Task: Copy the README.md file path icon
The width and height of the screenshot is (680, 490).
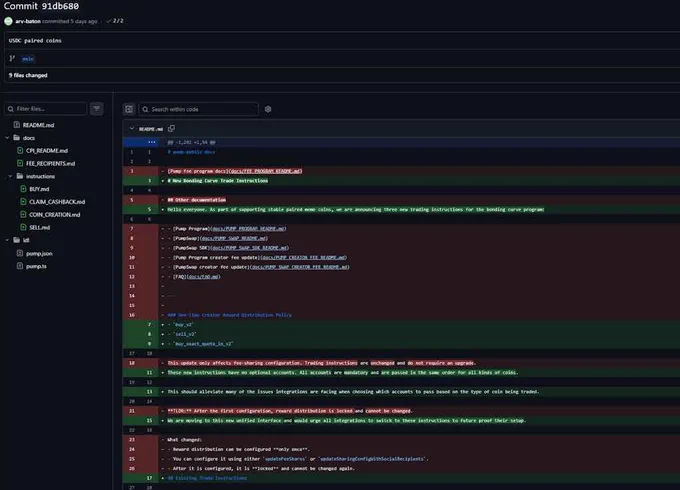Action: click(172, 128)
